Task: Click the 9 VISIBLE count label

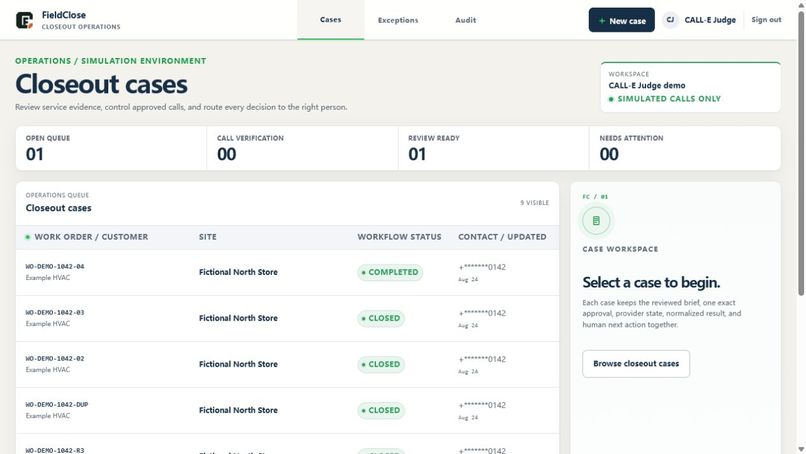Action: (x=534, y=203)
